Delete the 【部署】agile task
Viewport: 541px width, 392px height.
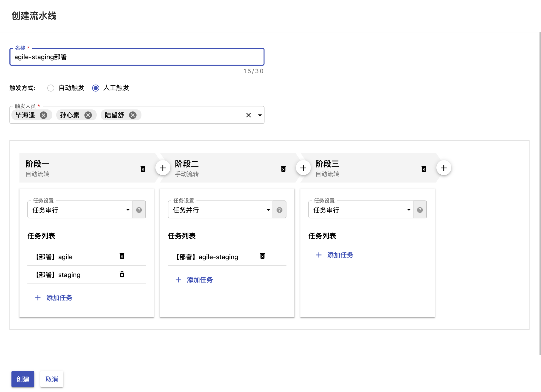(x=122, y=256)
